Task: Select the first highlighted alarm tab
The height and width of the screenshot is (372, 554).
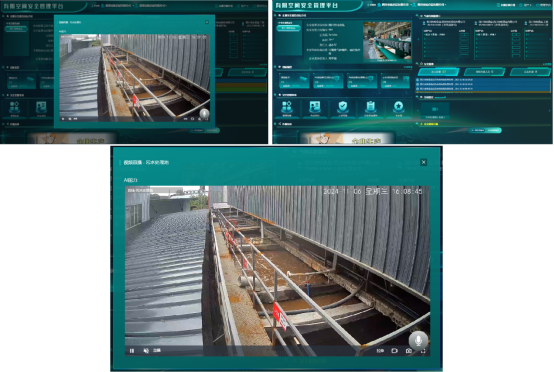Action: coord(438,72)
